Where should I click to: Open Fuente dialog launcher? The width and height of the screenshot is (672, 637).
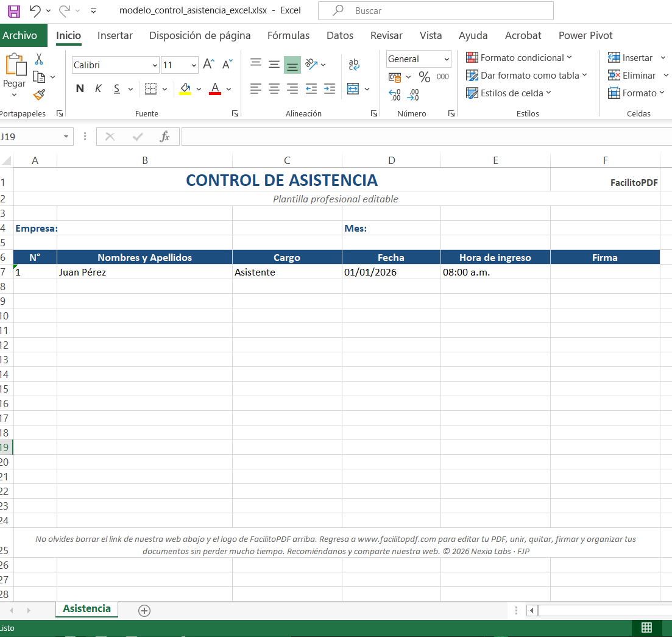tap(235, 113)
